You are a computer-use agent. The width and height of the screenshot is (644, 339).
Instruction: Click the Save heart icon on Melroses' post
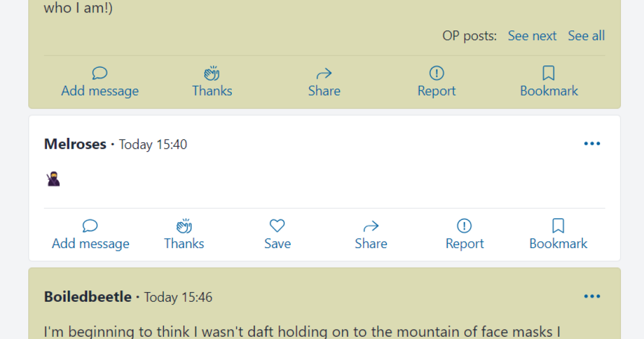click(277, 225)
